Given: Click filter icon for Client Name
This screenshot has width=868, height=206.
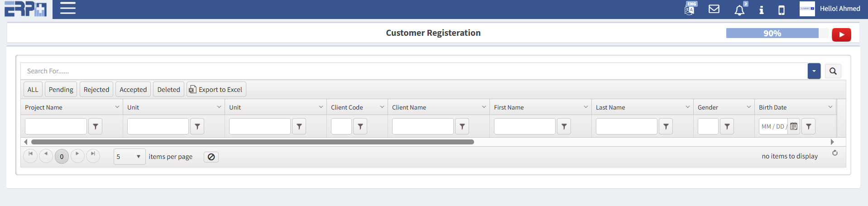Looking at the screenshot, I should (462, 126).
